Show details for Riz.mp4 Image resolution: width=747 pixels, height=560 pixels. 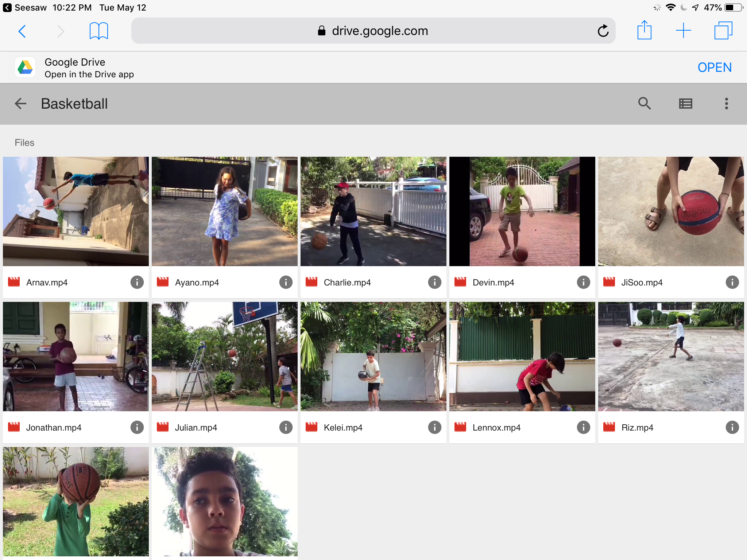(x=732, y=427)
